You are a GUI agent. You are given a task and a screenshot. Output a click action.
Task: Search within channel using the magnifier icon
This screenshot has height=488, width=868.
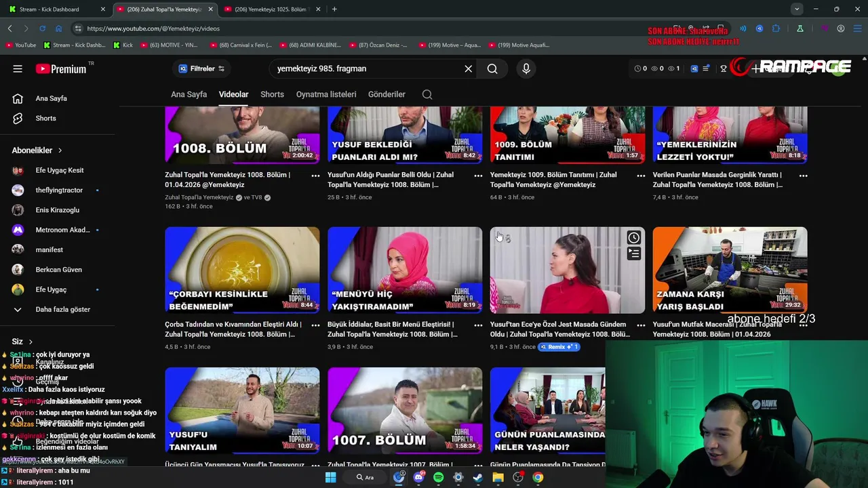point(427,94)
